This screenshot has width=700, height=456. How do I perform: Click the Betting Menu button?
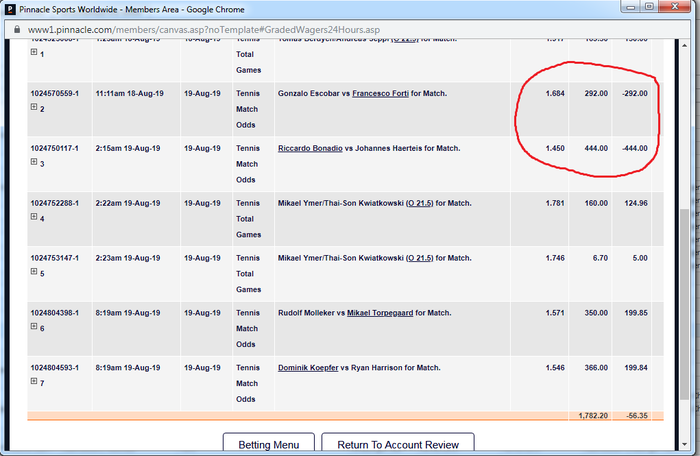pyautogui.click(x=269, y=444)
